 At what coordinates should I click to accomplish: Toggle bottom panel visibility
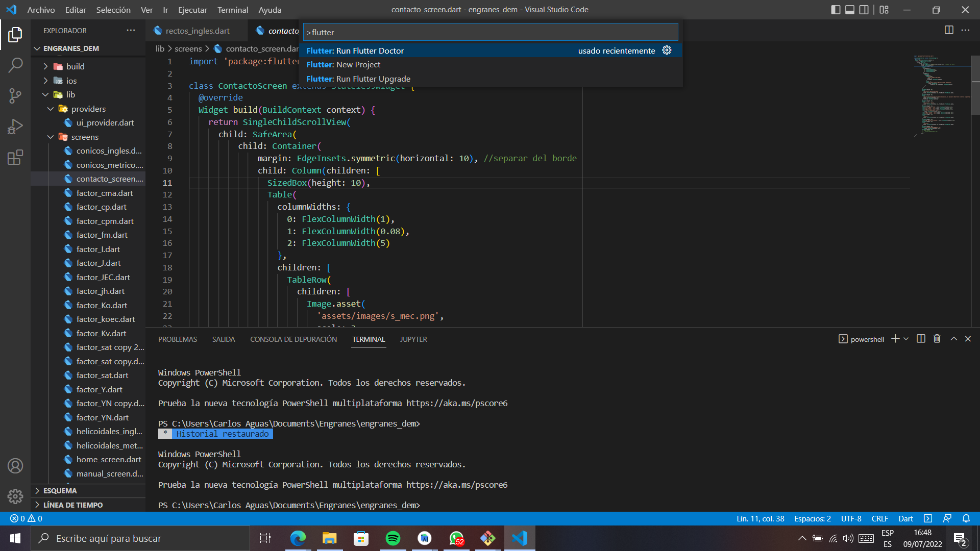point(850,10)
